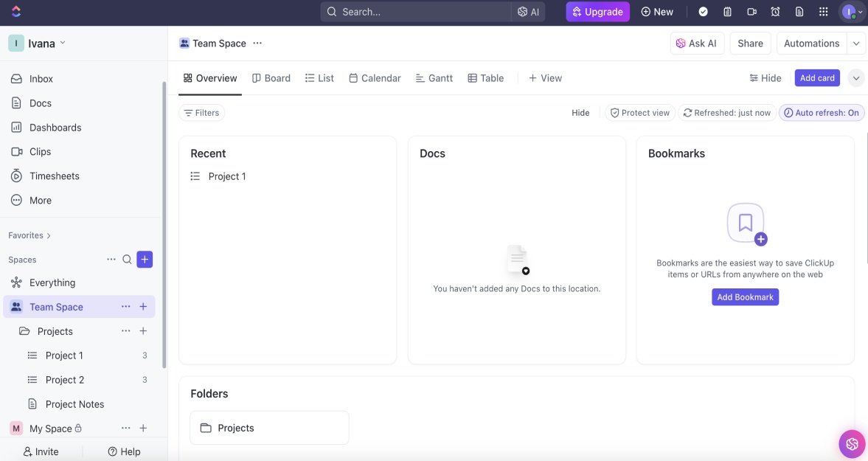The width and height of the screenshot is (868, 461).
Task: Open Project 2 in the sidebar
Action: (65, 380)
